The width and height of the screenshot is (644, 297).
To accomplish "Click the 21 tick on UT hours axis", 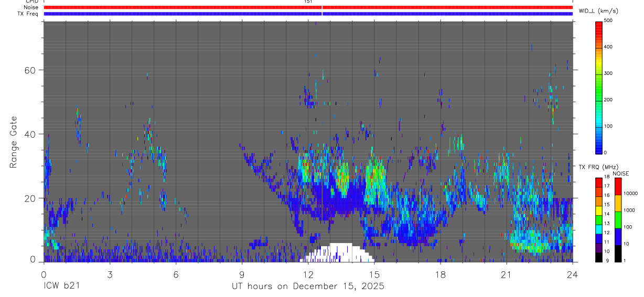I will pyautogui.click(x=507, y=274).
